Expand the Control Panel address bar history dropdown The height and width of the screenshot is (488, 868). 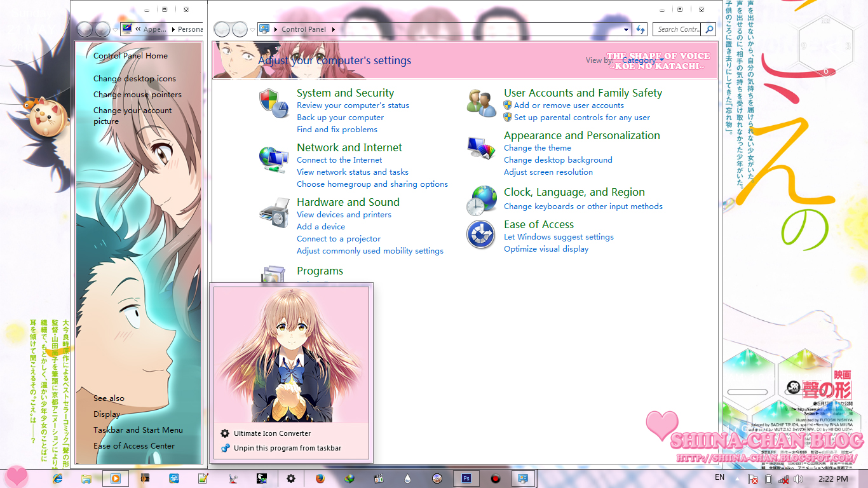[626, 29]
